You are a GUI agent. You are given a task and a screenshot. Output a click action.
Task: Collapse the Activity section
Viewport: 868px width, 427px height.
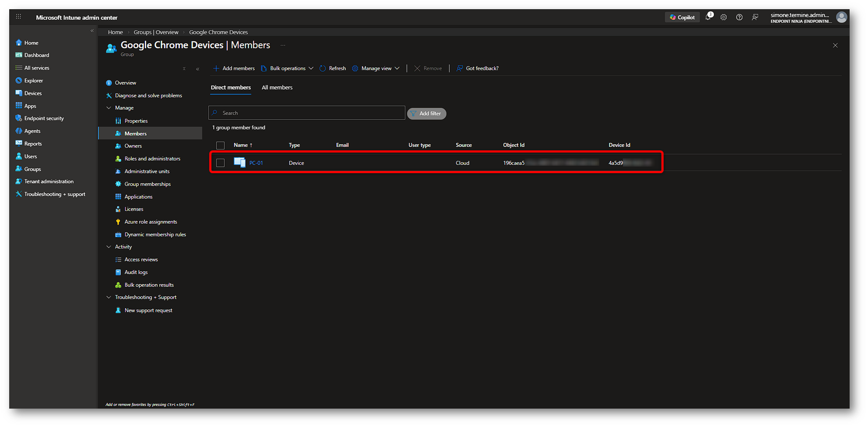coord(108,247)
